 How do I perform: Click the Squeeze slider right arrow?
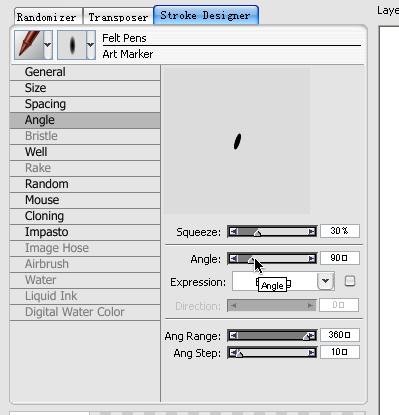pyautogui.click(x=311, y=231)
